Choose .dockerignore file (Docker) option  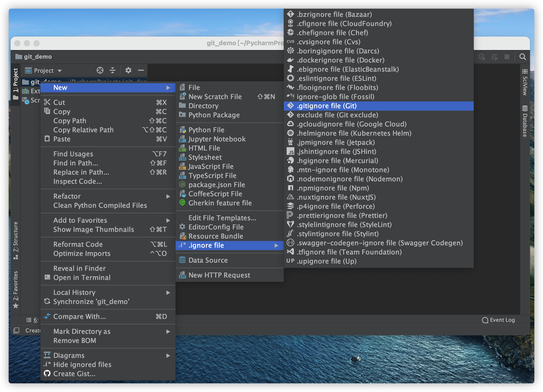379,60
